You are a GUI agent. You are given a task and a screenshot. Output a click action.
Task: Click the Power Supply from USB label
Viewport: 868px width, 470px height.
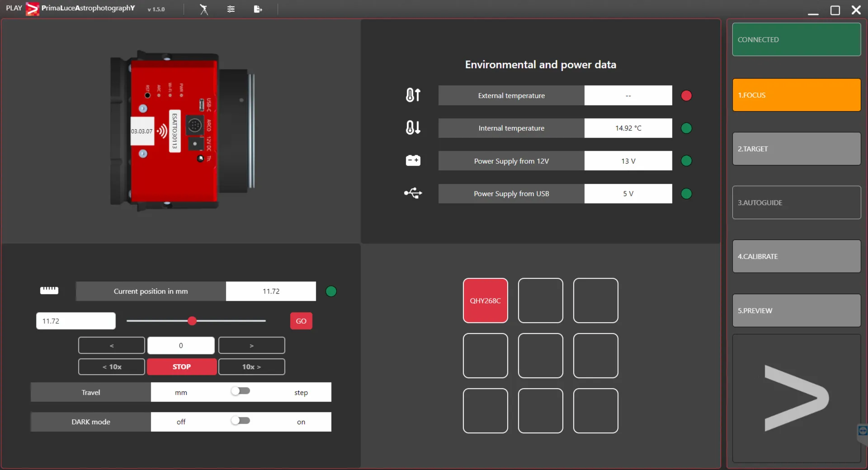click(511, 193)
